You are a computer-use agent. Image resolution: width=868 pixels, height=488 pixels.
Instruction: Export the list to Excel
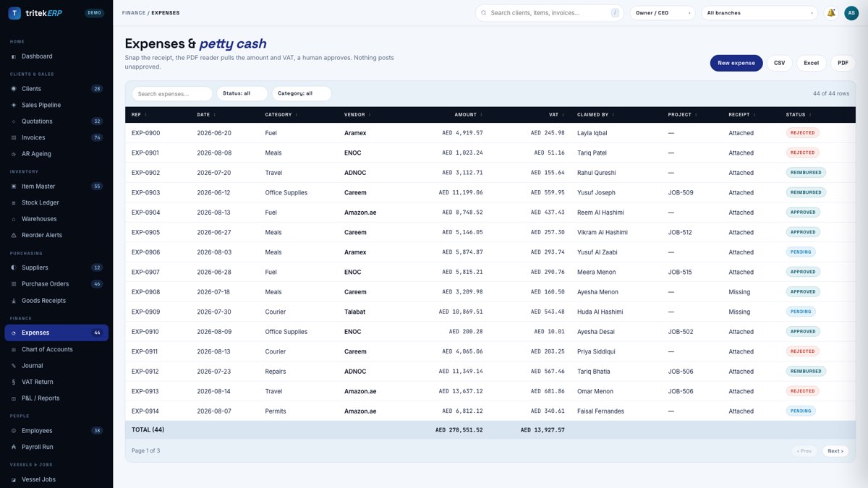812,63
